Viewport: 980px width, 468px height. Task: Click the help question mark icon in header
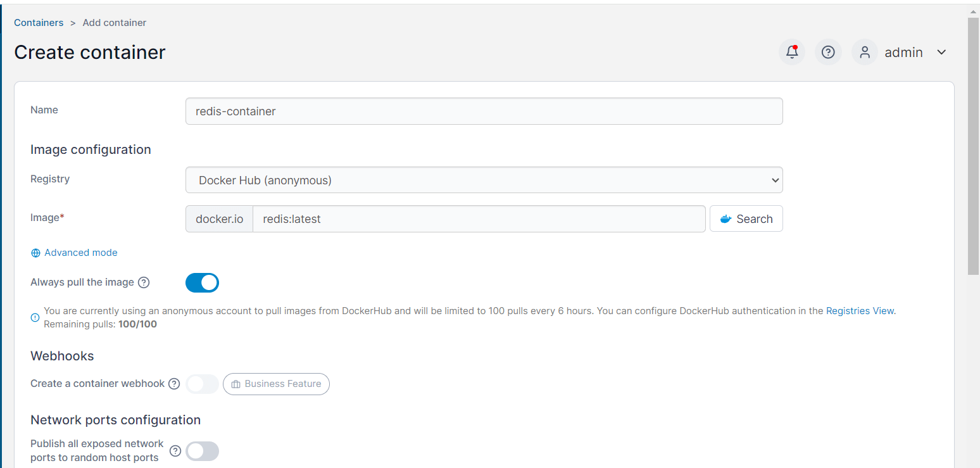pos(828,52)
